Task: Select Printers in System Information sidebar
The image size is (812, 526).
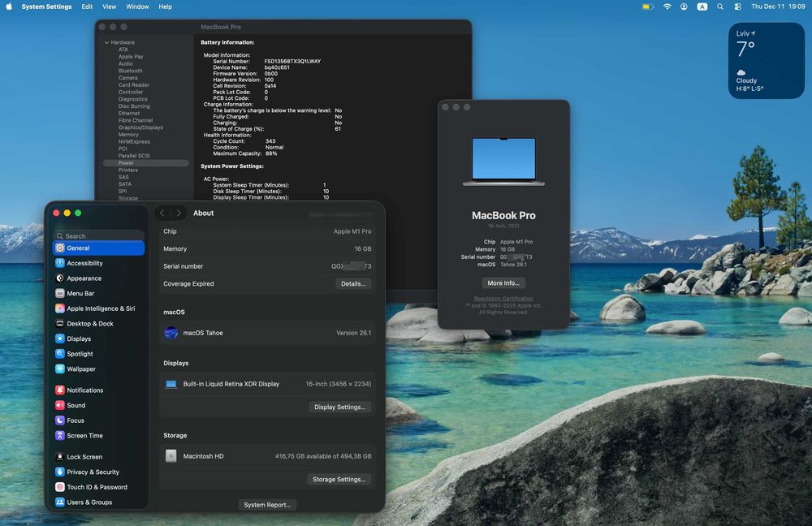Action: coord(128,170)
